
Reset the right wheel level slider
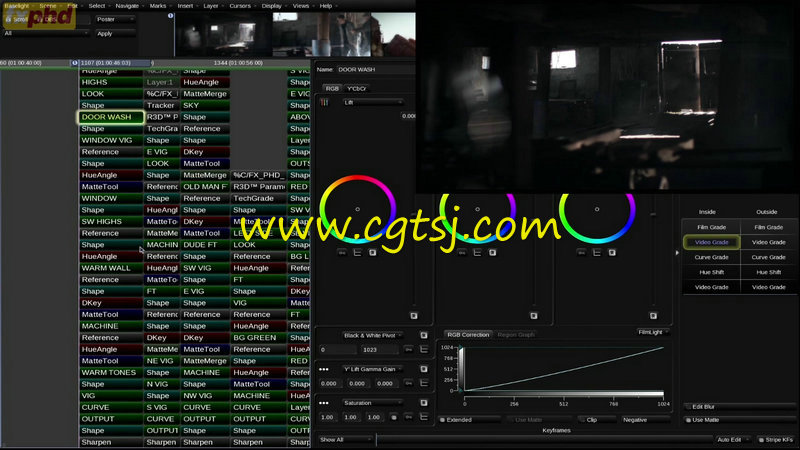[653, 316]
